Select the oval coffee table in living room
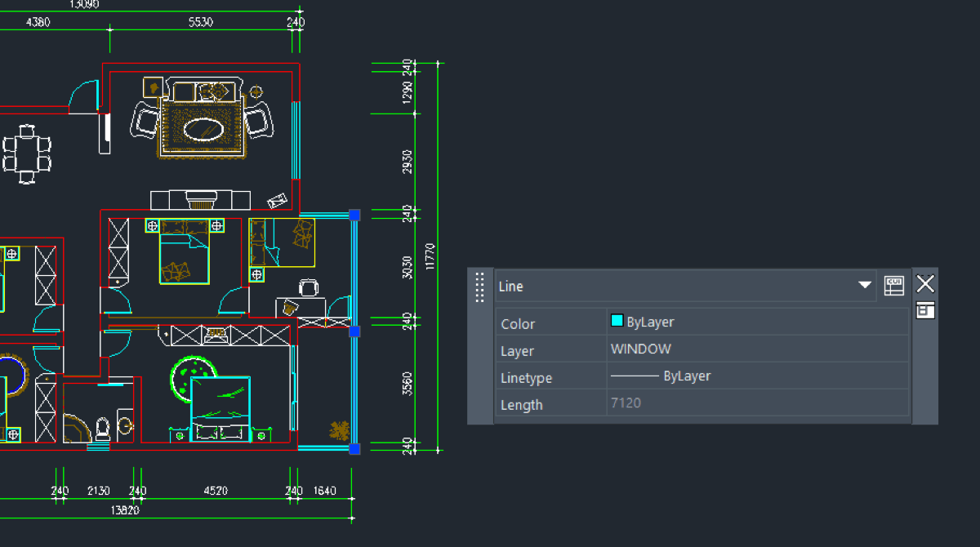The height and width of the screenshot is (547, 980). coord(203,129)
